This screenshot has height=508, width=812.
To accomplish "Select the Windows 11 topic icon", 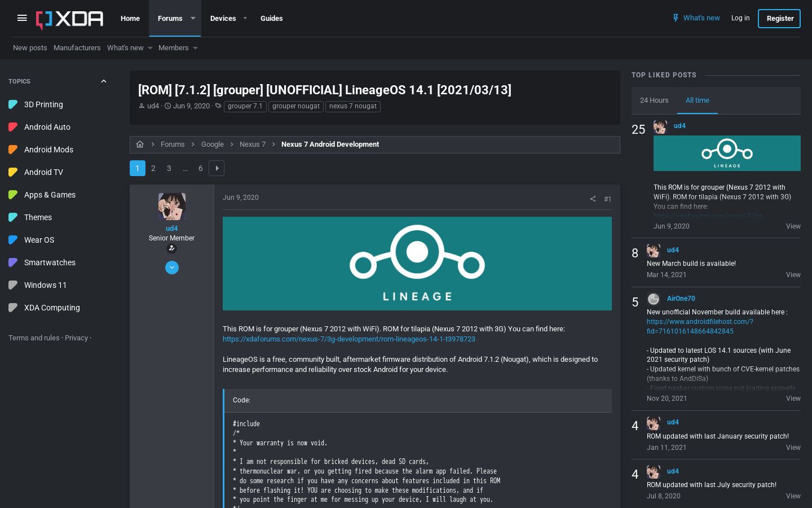I will tap(14, 285).
